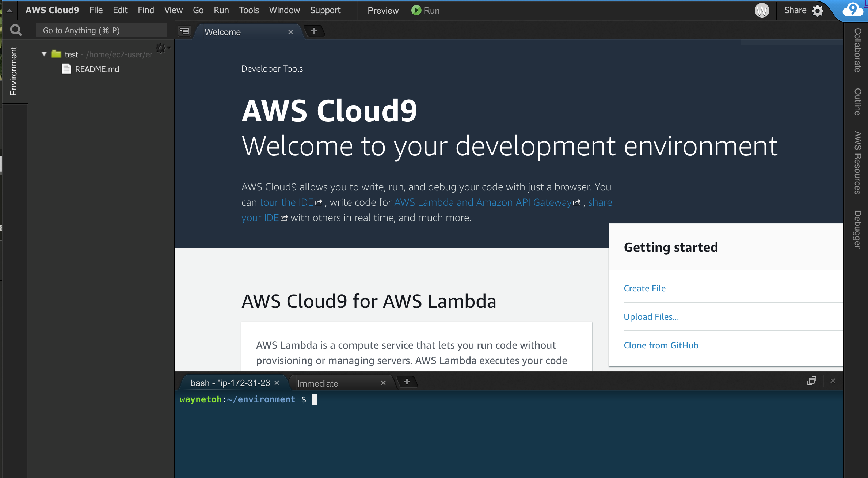Open the Run menu
Image resolution: width=868 pixels, height=478 pixels.
point(221,10)
